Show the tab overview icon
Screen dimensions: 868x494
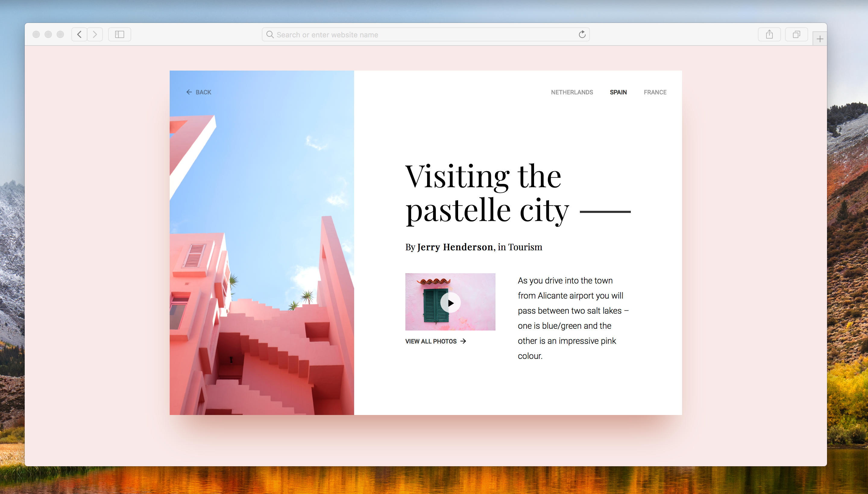coord(796,34)
